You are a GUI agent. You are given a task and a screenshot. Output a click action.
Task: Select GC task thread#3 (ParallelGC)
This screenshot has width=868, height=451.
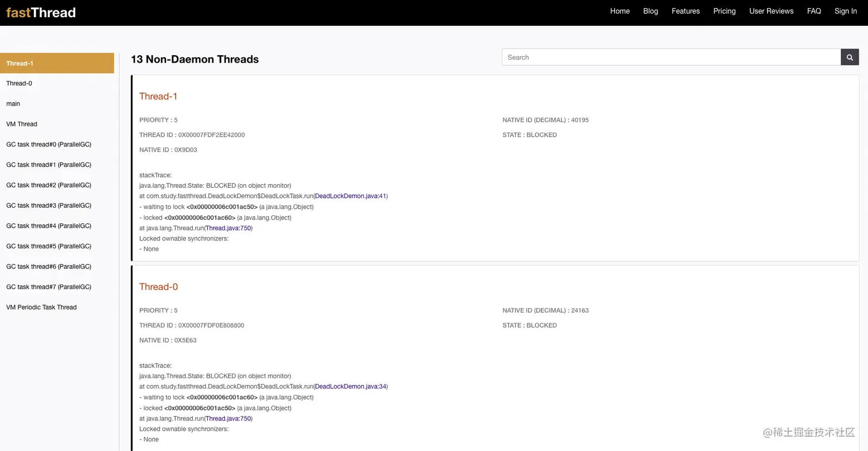[x=57, y=205]
